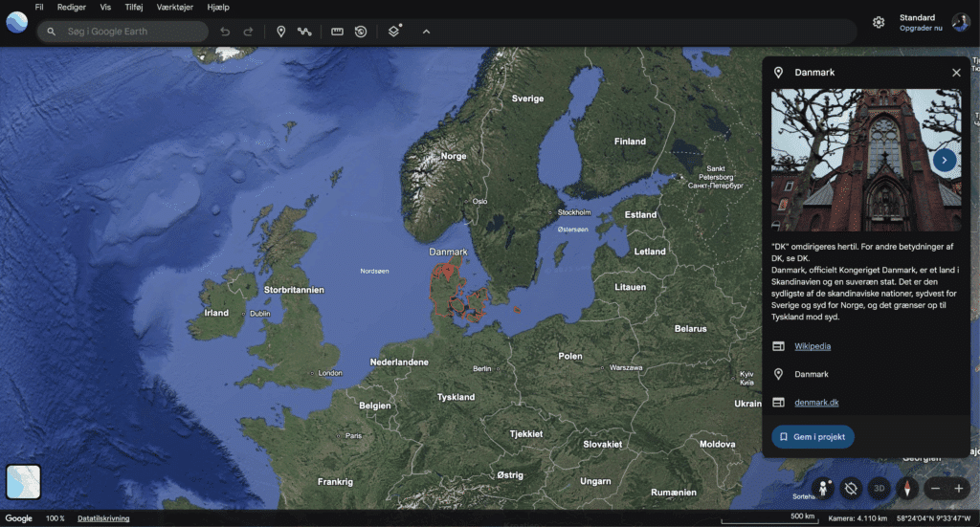The width and height of the screenshot is (980, 527).
Task: Click the Storbritannien label on map
Action: coord(294,290)
